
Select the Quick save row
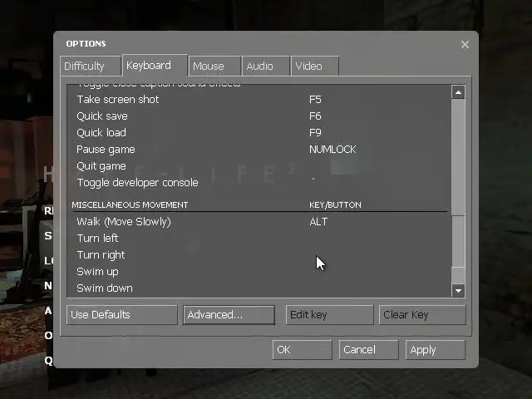(259, 116)
